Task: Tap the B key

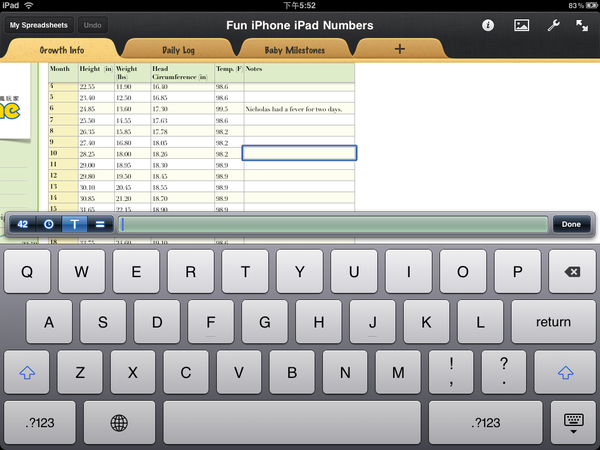Action: coord(292,372)
